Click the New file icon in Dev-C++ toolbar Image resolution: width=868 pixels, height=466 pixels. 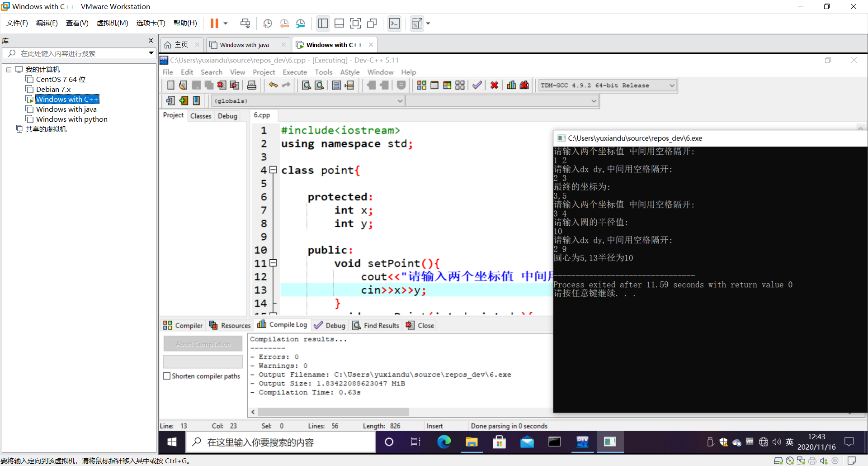pos(170,85)
